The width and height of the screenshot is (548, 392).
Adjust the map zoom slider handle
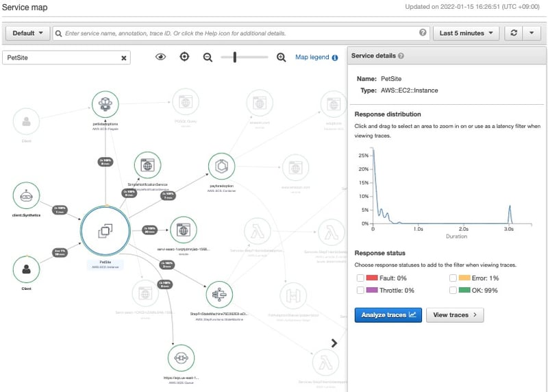[x=235, y=57]
